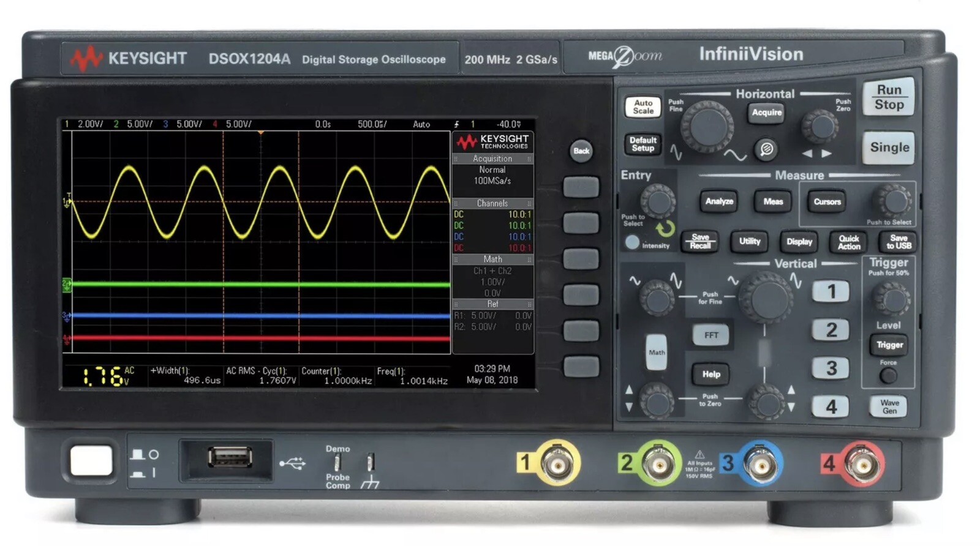Screen dimensions: 980x546
Task: Click the Demo terminal
Action: (337, 463)
